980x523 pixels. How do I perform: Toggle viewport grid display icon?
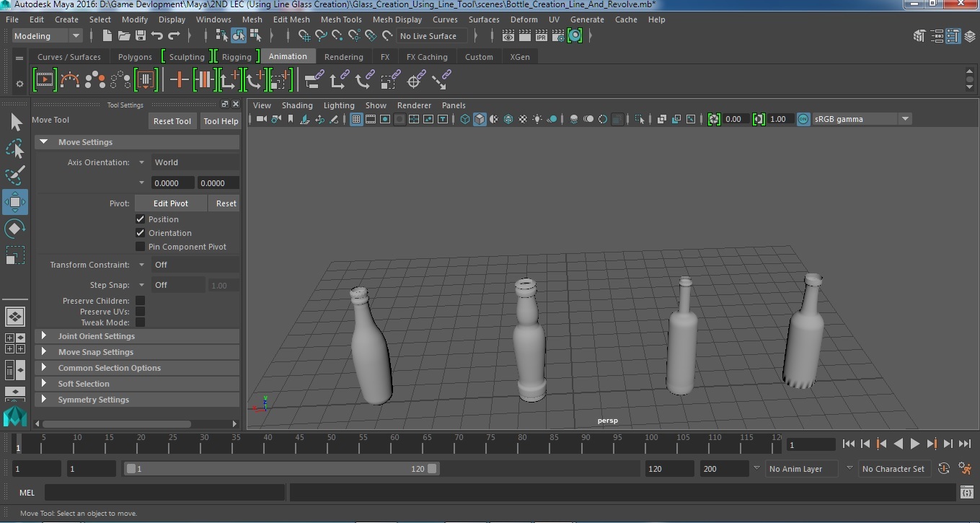click(x=356, y=119)
